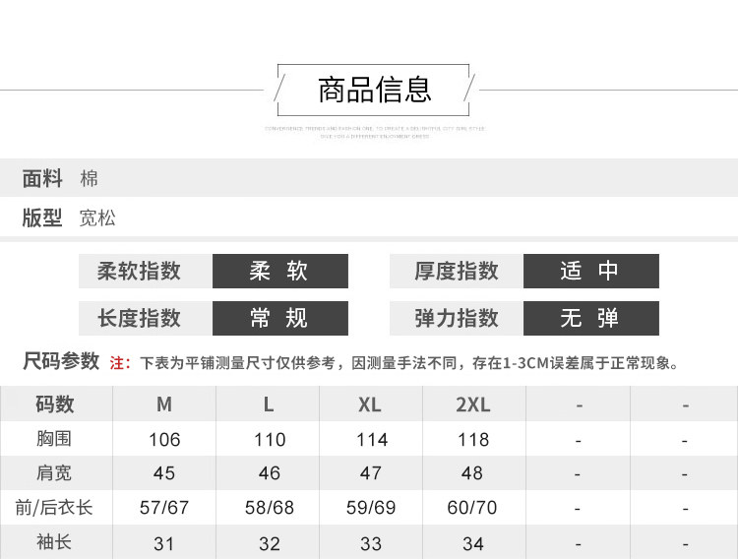Click the 长度指数 label

pyautogui.click(x=140, y=318)
